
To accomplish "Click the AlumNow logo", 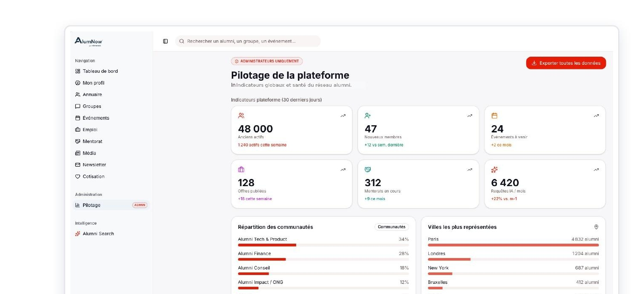I will tap(89, 41).
